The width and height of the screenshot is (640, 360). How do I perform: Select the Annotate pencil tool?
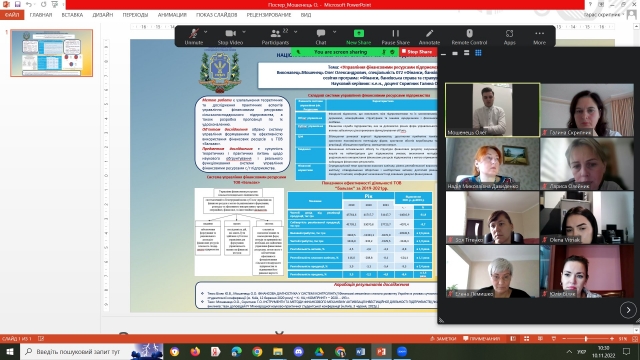(429, 37)
